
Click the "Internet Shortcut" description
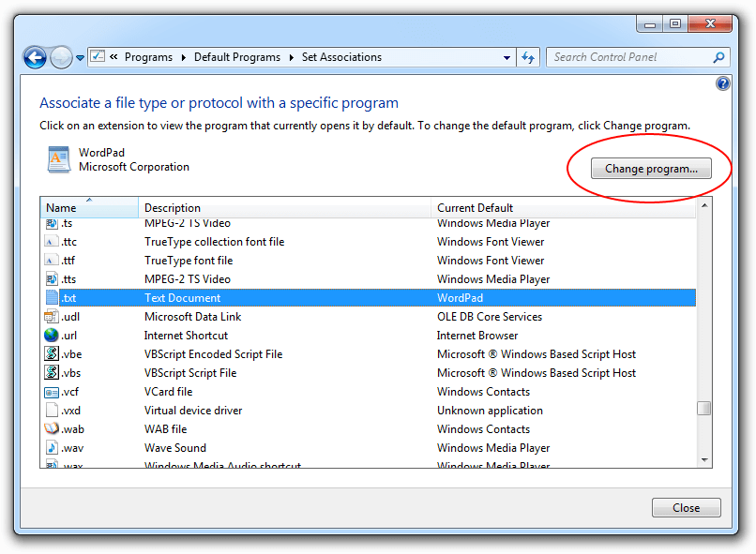[186, 336]
